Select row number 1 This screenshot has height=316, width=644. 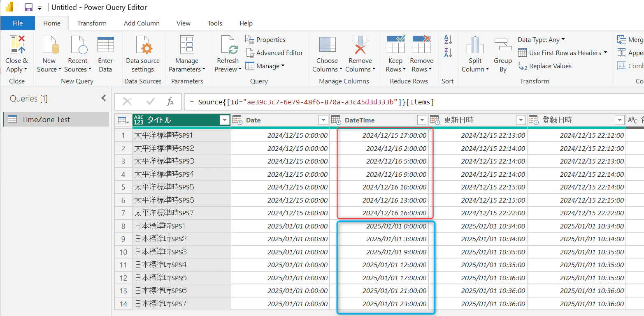123,135
